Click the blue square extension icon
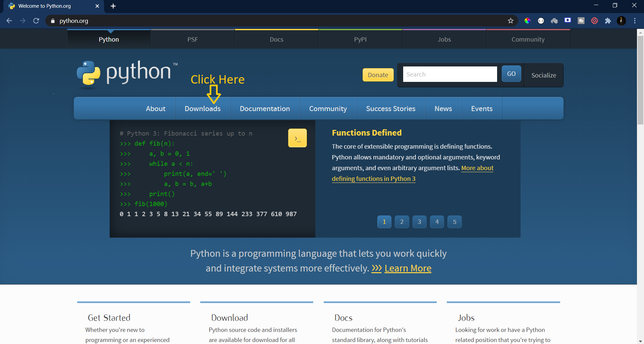Viewport: 644px width, 344px height. (x=568, y=20)
